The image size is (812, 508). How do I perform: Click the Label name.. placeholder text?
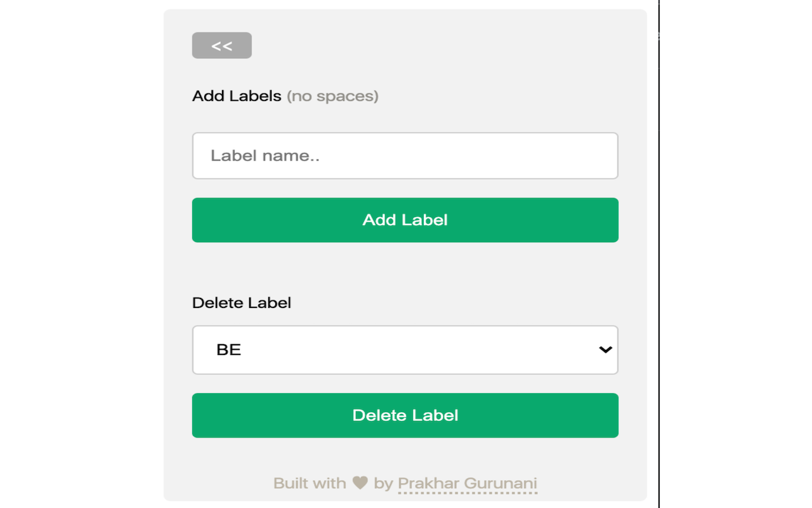click(265, 156)
